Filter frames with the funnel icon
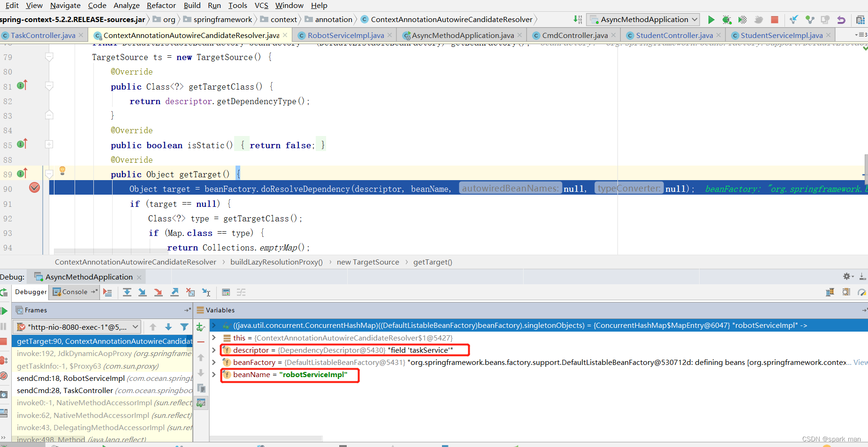The height and width of the screenshot is (447, 868). [184, 327]
